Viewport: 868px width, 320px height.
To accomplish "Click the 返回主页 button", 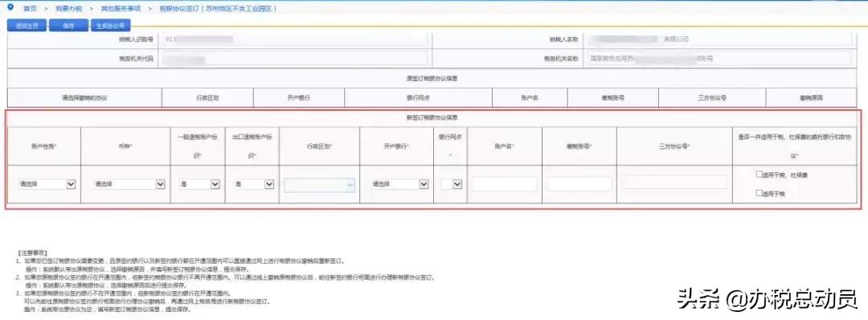I will pyautogui.click(x=27, y=26).
